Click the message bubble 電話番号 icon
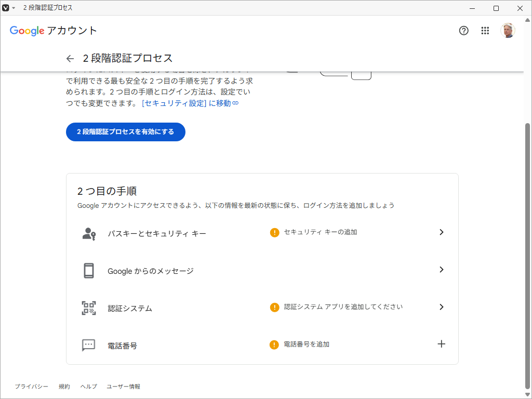 tap(89, 345)
